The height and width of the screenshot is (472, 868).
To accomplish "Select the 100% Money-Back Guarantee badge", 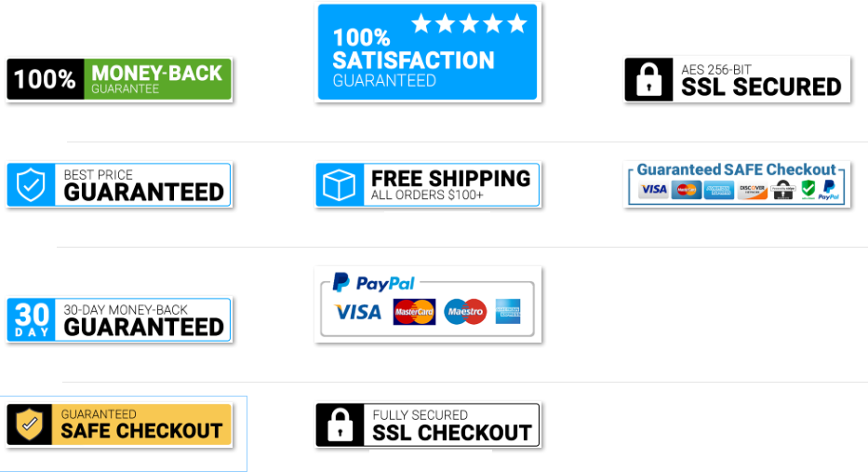I will 119,79.
